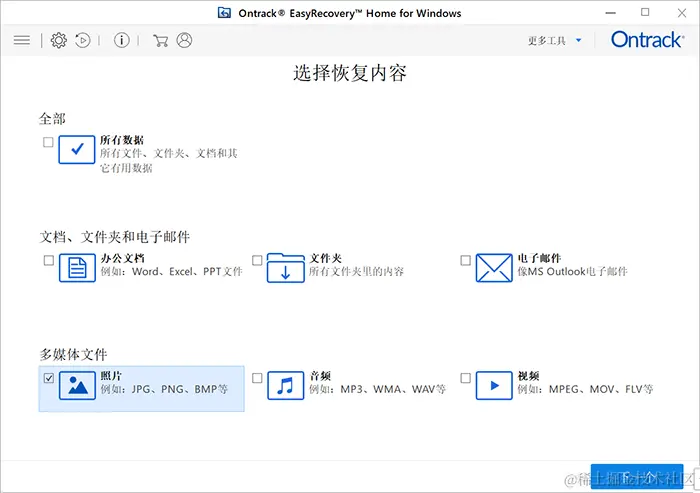700x493 pixels.
Task: Click text 例如: JPG、PNG、BMP等
Action: point(164,389)
